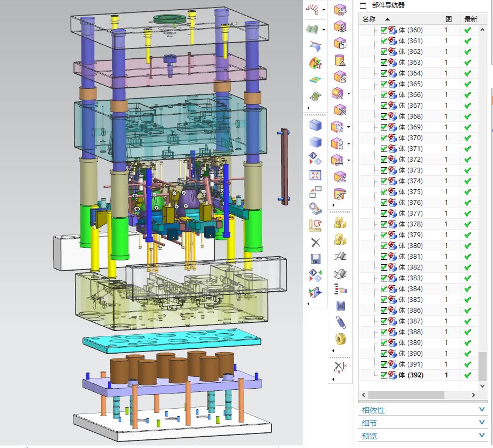
Task: Select the 体 (373) tree row
Action: pyautogui.click(x=419, y=170)
